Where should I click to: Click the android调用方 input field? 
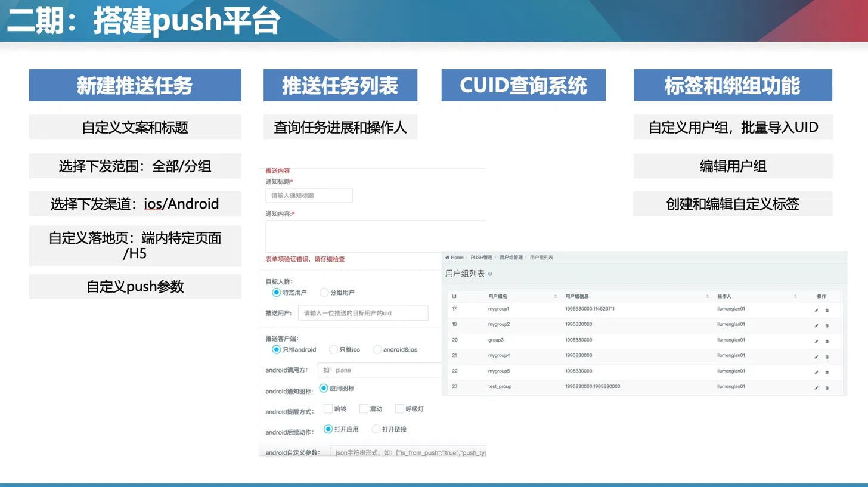click(380, 370)
